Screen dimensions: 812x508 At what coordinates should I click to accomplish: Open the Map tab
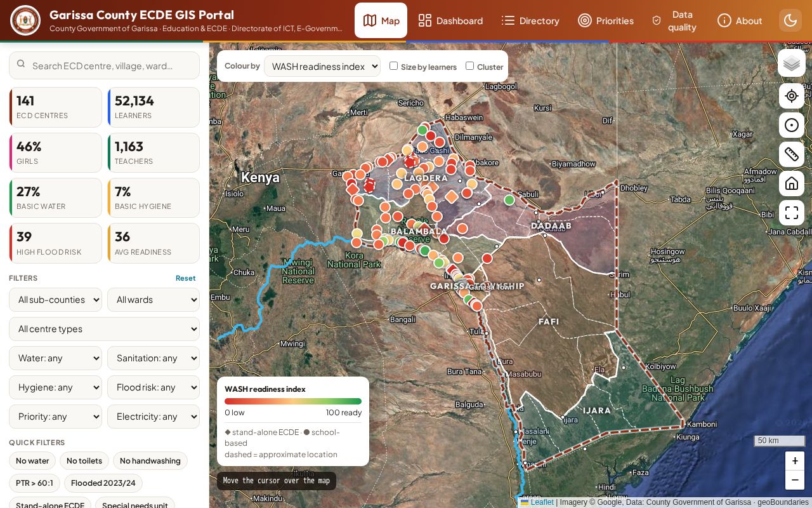tap(381, 20)
